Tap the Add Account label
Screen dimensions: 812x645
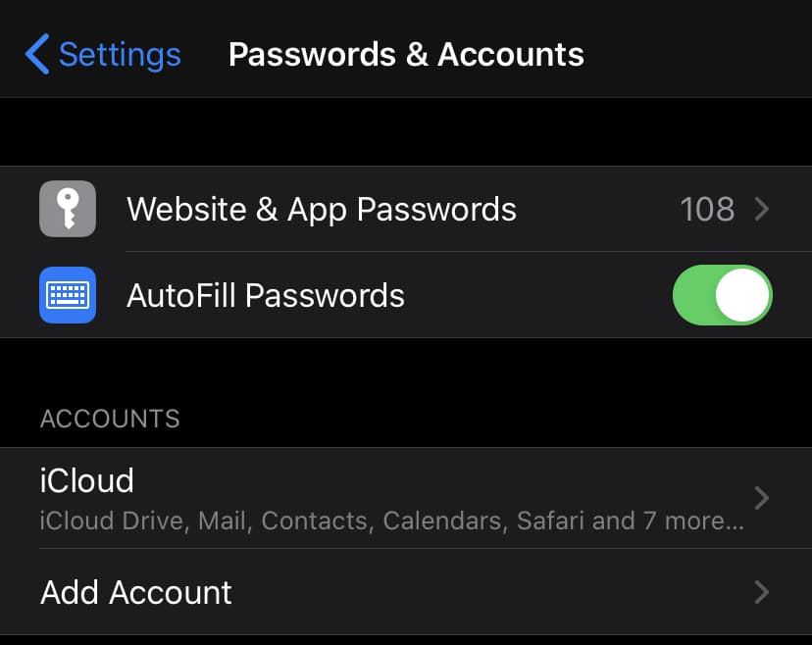tap(136, 592)
